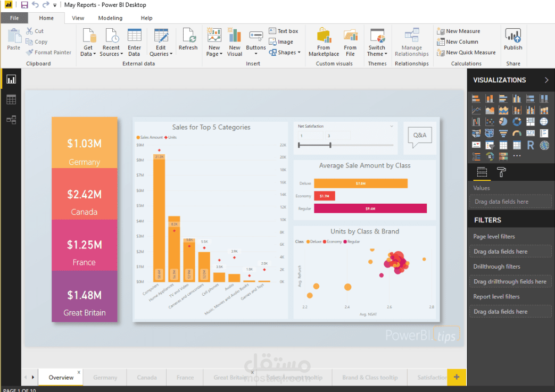This screenshot has width=555, height=392.
Task: Undo the last action
Action: tap(35, 5)
